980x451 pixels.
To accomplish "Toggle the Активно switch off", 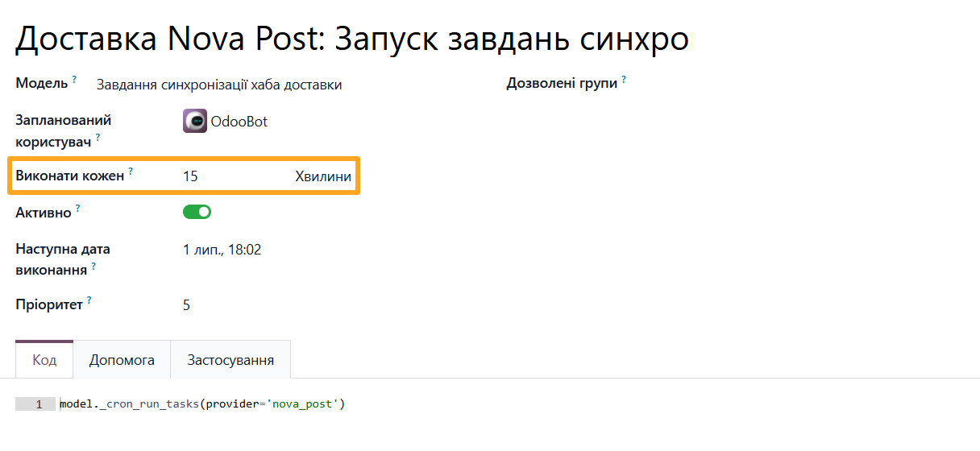I will (197, 212).
